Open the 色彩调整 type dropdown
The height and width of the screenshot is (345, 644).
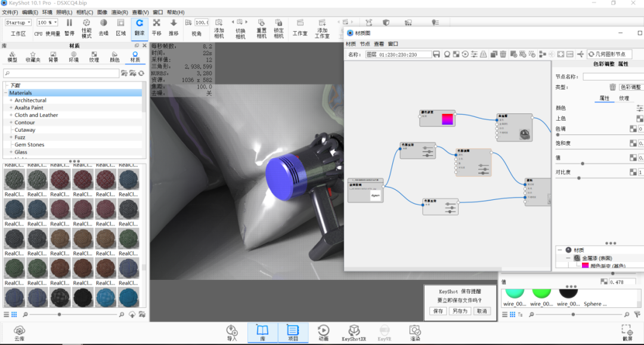[x=631, y=87]
